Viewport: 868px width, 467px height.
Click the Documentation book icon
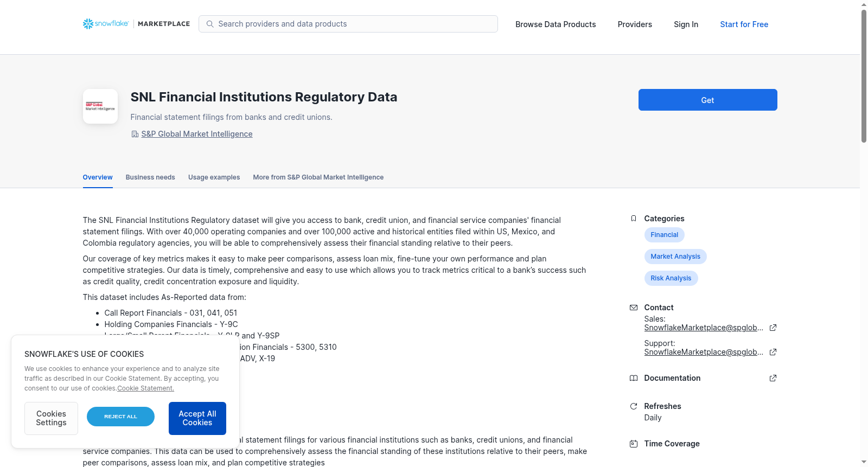pos(634,378)
